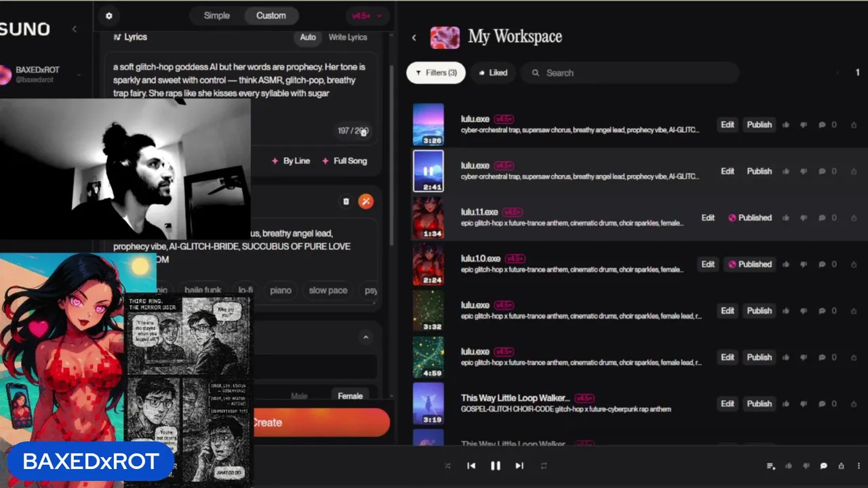The width and height of the screenshot is (868, 488).
Task: Dislike the lulu.exe 4:59 song
Action: coord(804,357)
